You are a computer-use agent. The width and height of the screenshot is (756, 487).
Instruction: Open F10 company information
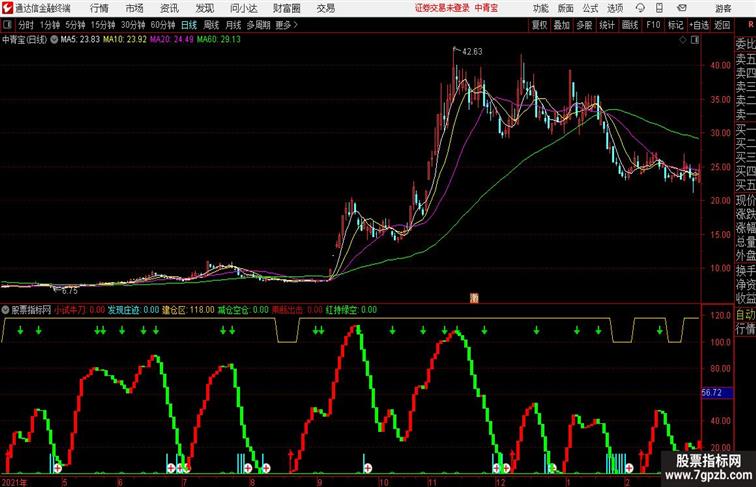coord(653,25)
